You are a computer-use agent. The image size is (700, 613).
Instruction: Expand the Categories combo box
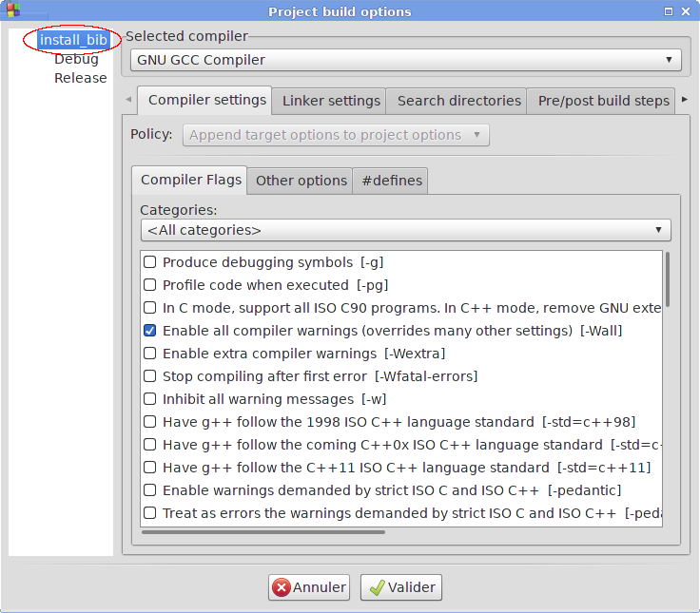point(405,230)
